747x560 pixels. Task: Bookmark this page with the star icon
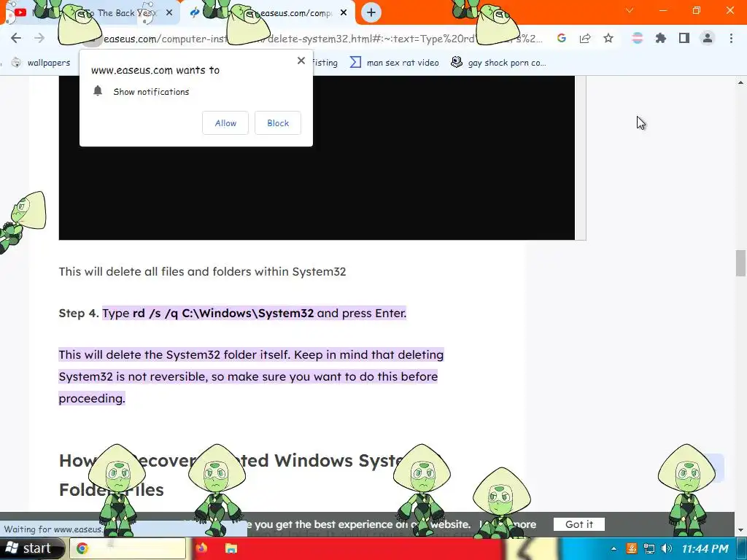[608, 38]
